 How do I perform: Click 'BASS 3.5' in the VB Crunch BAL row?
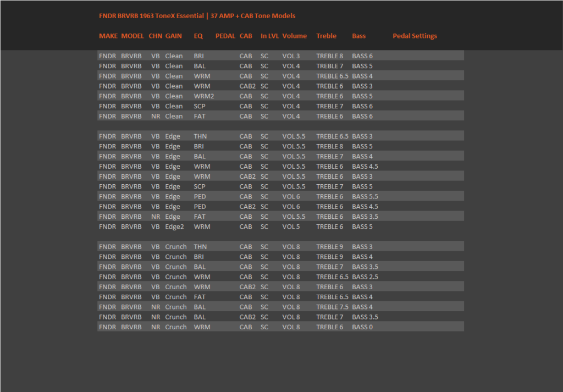click(x=365, y=267)
